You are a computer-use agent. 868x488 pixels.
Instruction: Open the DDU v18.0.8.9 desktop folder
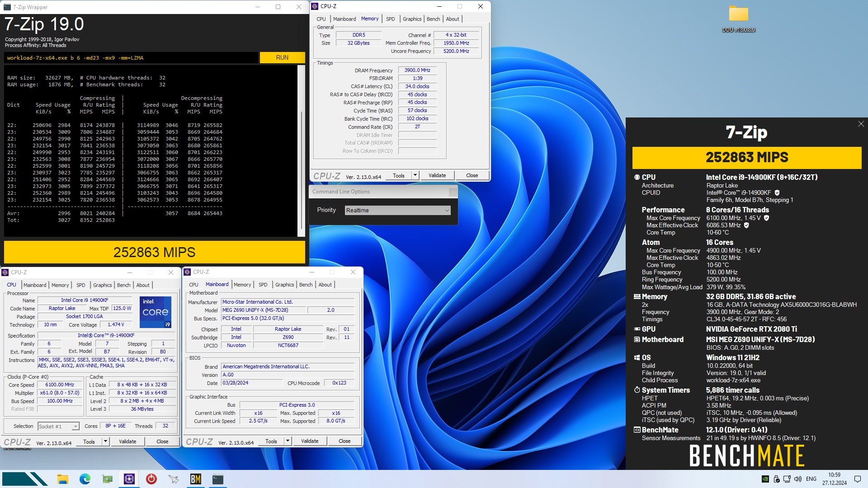click(739, 19)
